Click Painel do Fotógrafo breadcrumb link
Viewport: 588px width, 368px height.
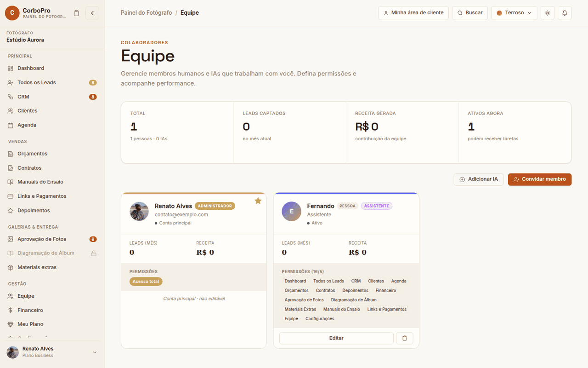[x=146, y=13]
